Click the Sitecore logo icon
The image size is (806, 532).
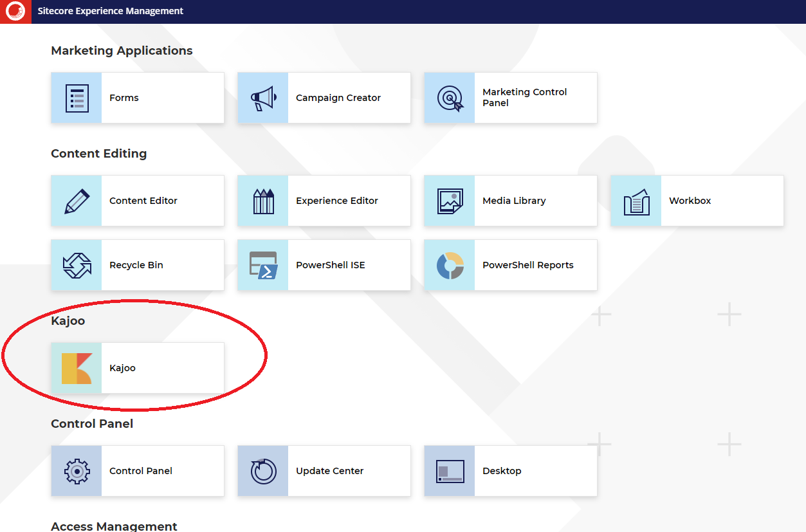tap(15, 11)
